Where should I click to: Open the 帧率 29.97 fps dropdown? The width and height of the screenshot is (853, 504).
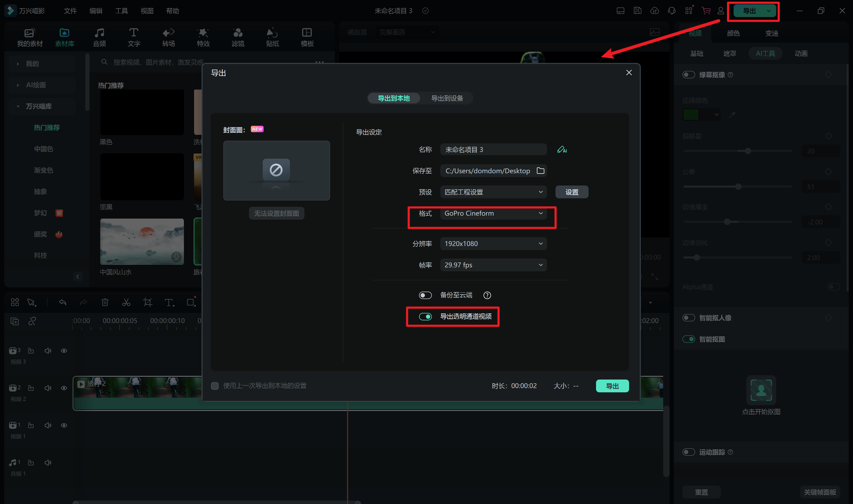pos(493,265)
